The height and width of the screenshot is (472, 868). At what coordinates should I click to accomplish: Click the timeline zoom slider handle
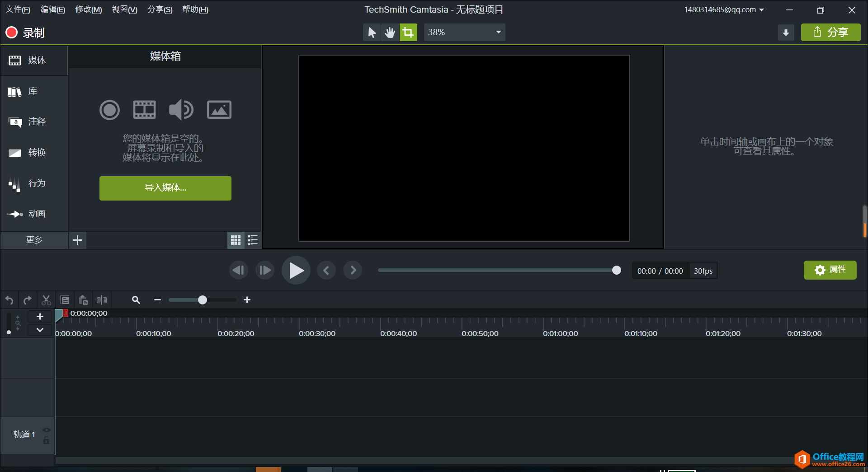tap(203, 300)
